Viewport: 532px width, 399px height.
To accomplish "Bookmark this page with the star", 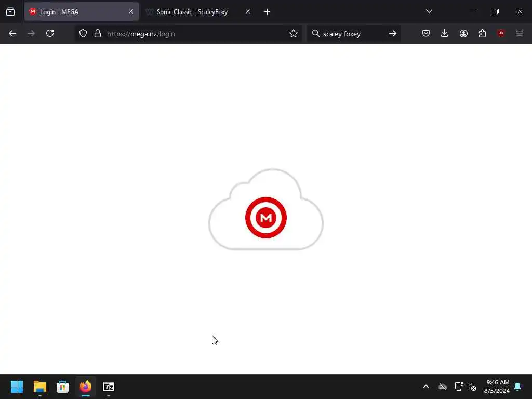I will pyautogui.click(x=294, y=34).
